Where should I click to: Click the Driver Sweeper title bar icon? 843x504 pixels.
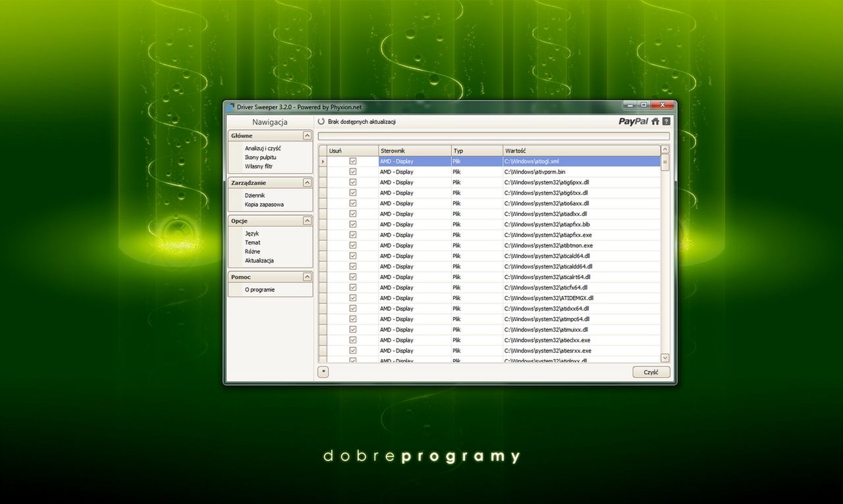pos(230,107)
